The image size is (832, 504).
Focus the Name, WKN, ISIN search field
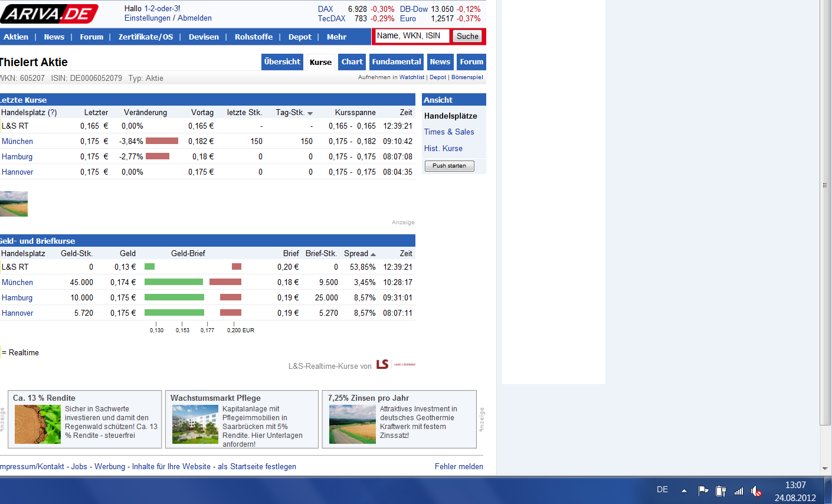412,36
